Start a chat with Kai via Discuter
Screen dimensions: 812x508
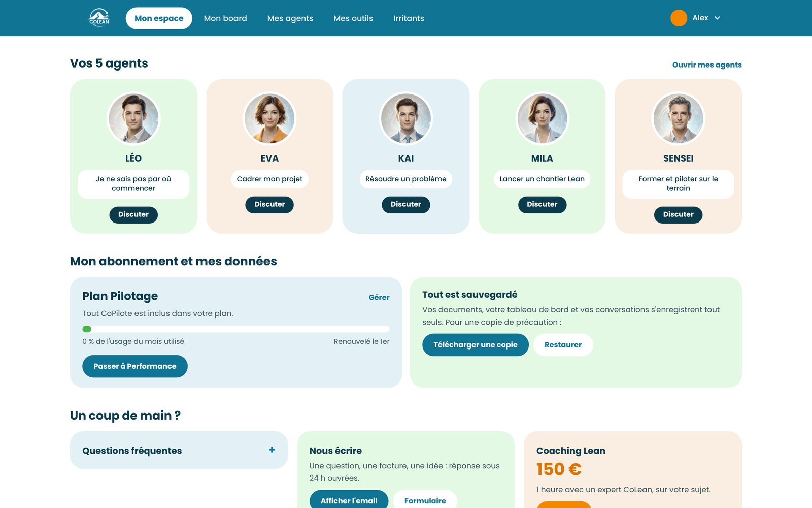pyautogui.click(x=406, y=204)
